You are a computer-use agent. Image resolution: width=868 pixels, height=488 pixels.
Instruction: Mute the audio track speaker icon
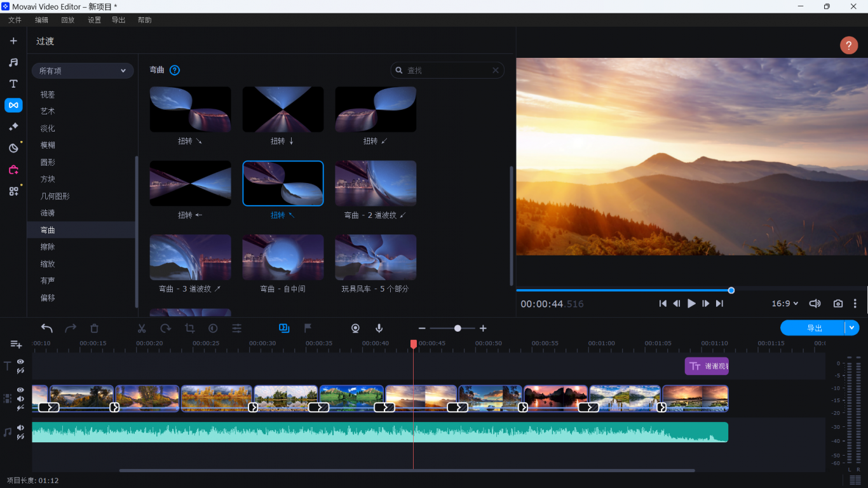20,428
